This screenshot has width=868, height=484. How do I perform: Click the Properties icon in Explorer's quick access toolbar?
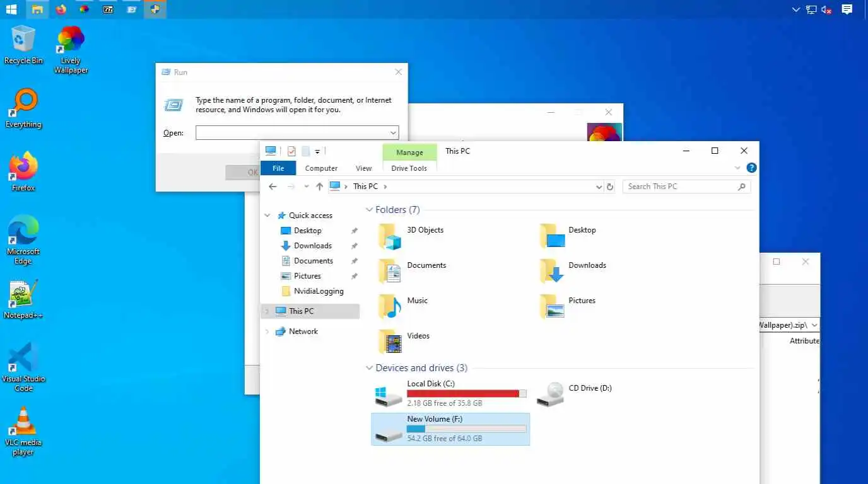tap(291, 151)
